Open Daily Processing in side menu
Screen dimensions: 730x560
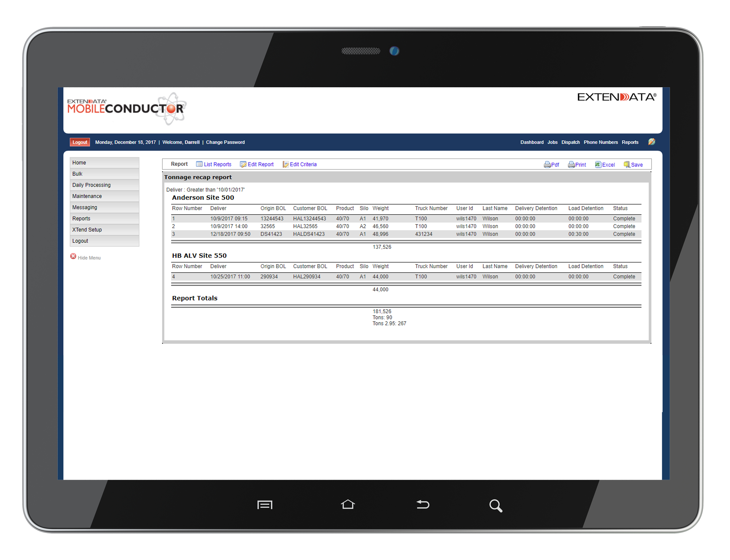(104, 185)
